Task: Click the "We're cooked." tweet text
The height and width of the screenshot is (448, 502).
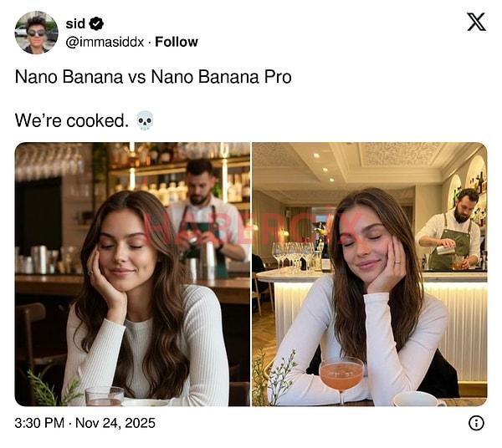Action: [72, 120]
